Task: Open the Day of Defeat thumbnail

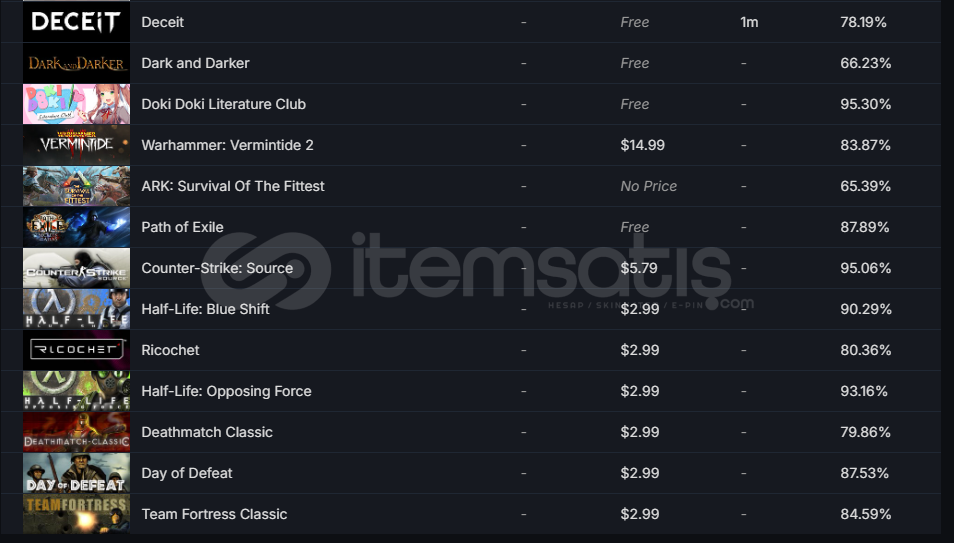Action: [x=76, y=473]
